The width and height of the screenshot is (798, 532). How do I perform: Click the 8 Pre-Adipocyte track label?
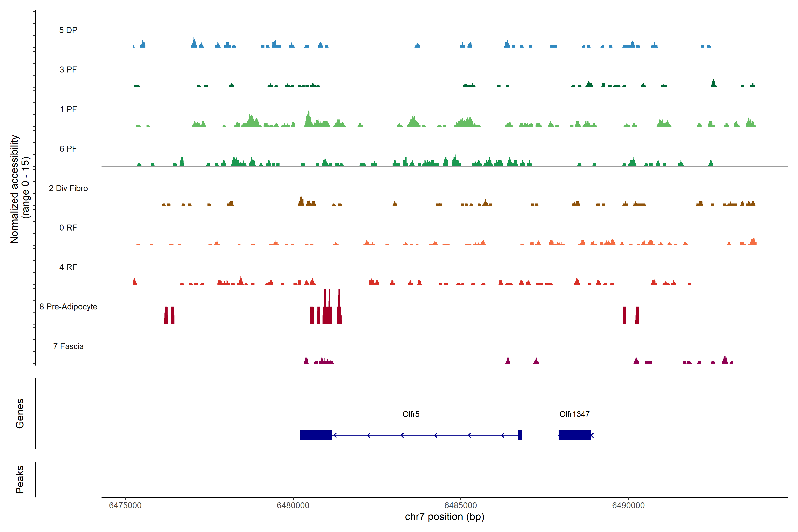(68, 307)
